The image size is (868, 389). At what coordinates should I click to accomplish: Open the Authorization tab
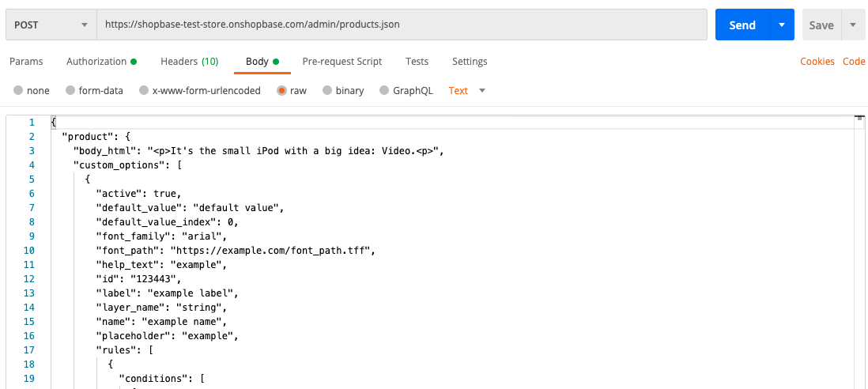100,62
